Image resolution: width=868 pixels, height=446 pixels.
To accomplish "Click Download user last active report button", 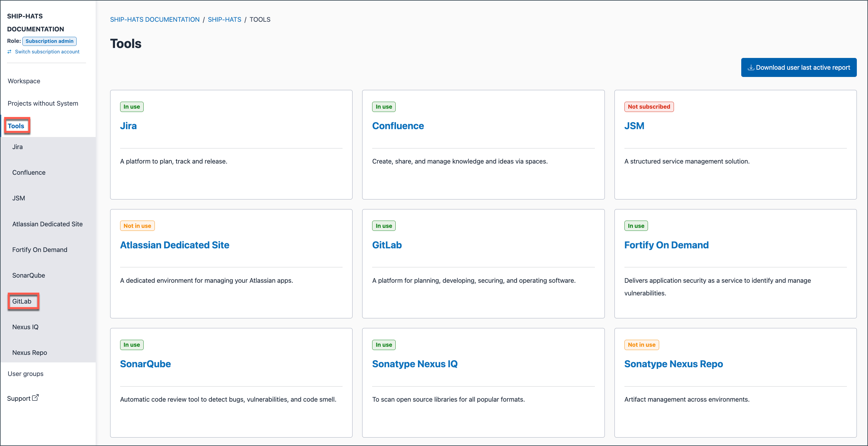I will [799, 67].
